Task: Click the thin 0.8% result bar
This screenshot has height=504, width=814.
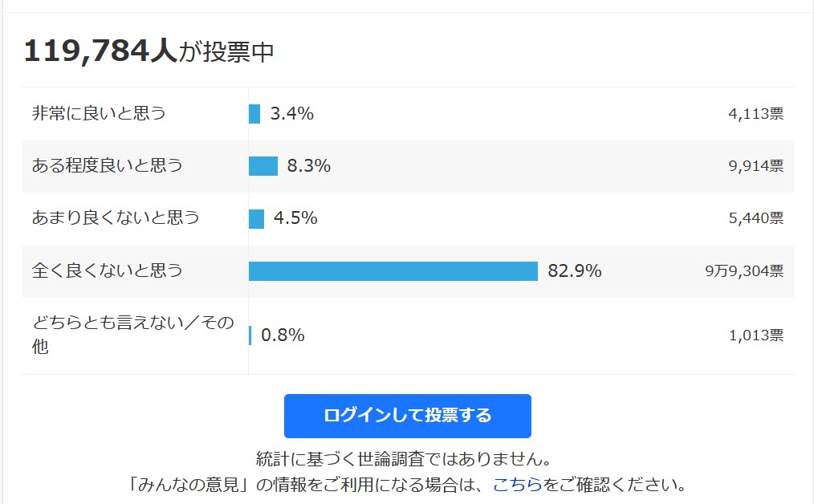Action: 250,335
